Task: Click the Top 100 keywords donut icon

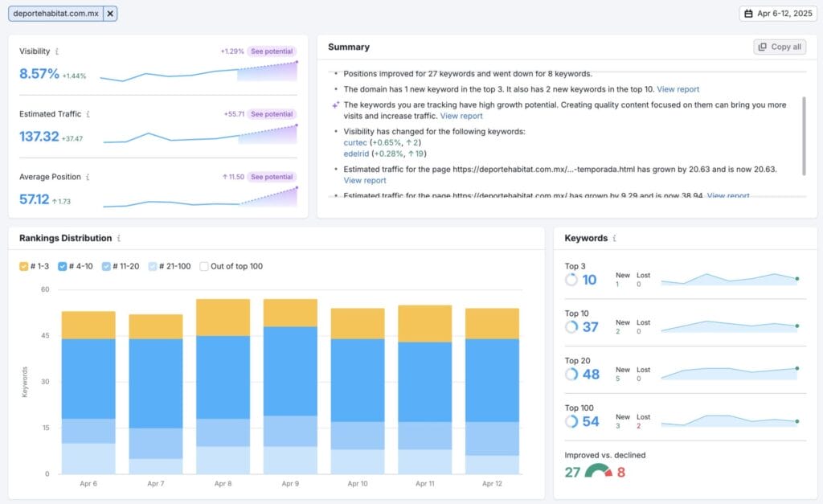Action: 571,421
